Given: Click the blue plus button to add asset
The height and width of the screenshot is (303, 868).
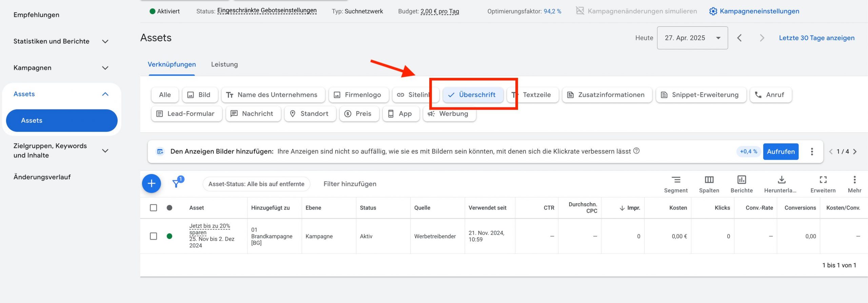Looking at the screenshot, I should pyautogui.click(x=151, y=183).
